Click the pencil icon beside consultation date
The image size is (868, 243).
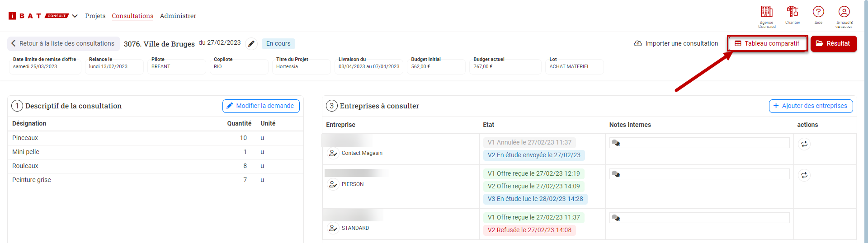[251, 44]
